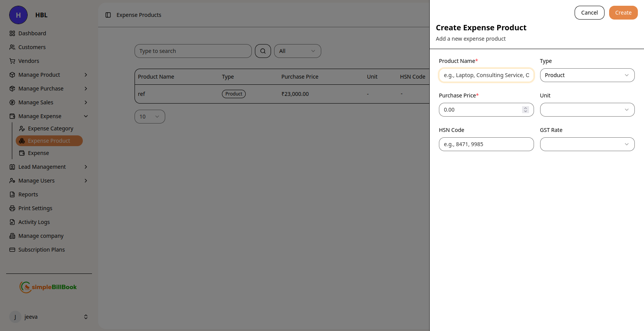Open Reports menu item
This screenshot has height=331, width=644.
(49, 194)
